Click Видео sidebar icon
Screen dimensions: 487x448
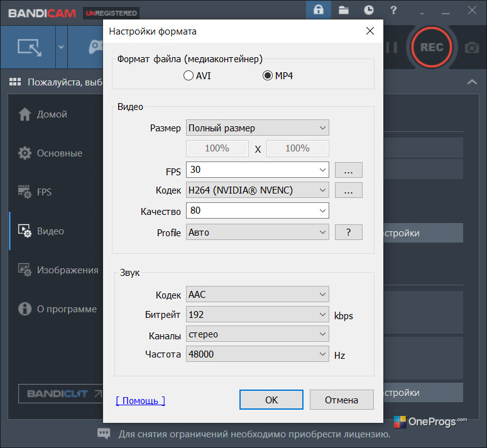(25, 231)
